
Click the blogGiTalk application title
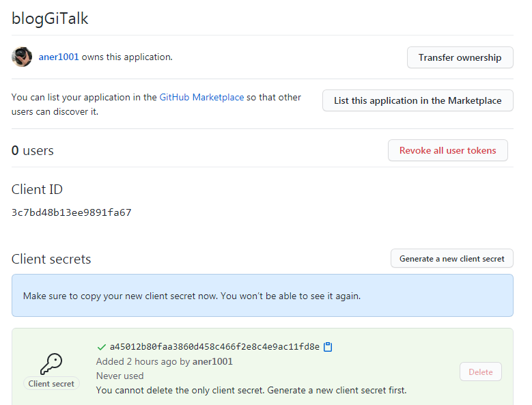[x=50, y=18]
